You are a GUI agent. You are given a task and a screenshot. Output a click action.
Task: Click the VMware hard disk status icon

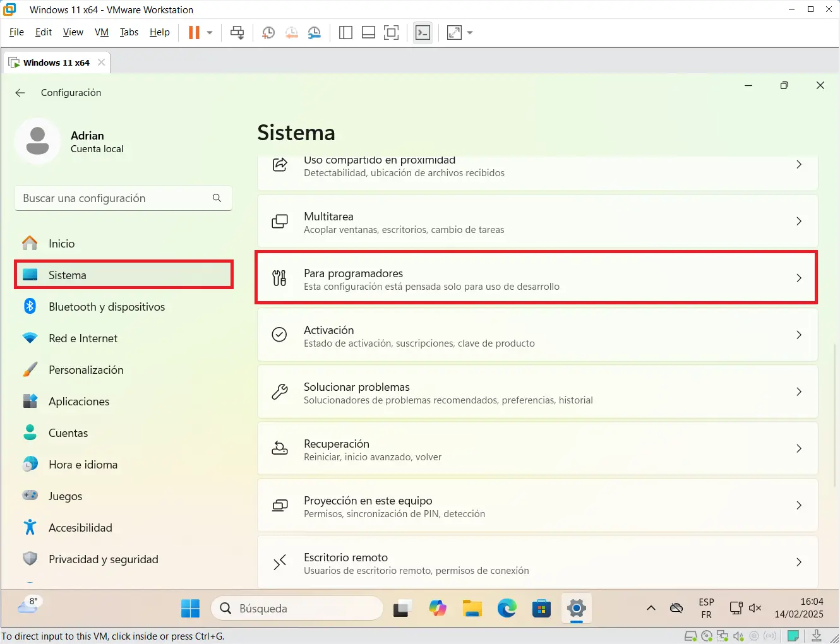tap(691, 636)
